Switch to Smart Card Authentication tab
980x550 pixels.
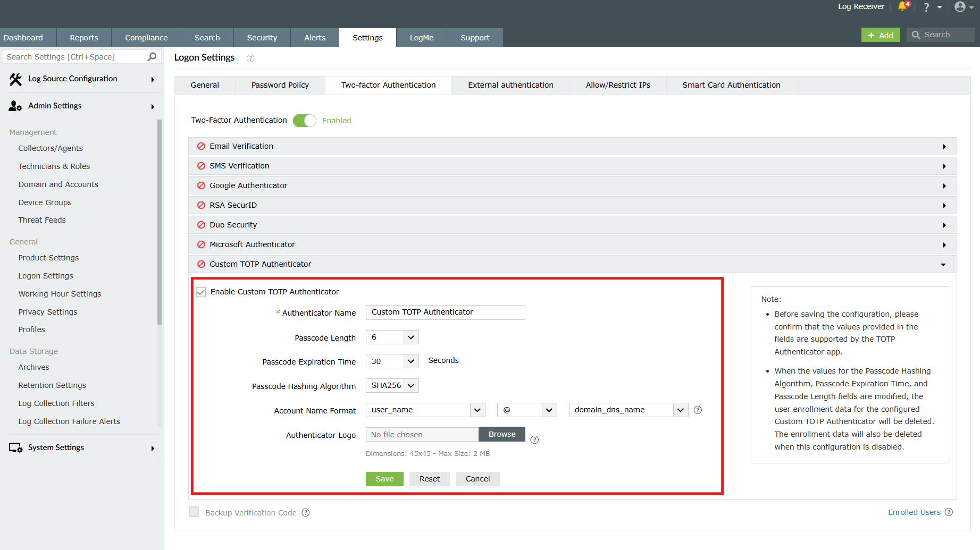pos(731,85)
